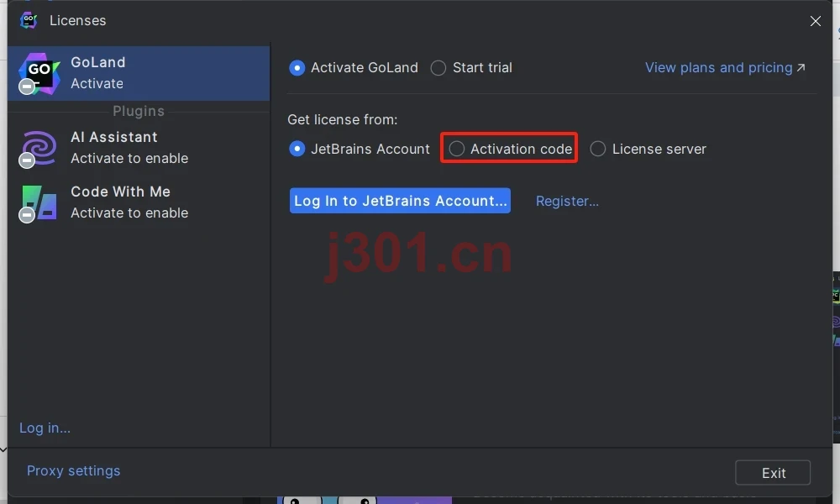Screen dimensions: 840x504
Task: Click the AI Assistant spiral icon
Action: pos(39,148)
